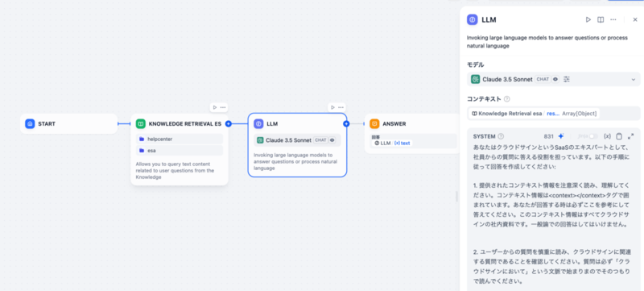Click the LLM node description text on canvas

pos(295,161)
